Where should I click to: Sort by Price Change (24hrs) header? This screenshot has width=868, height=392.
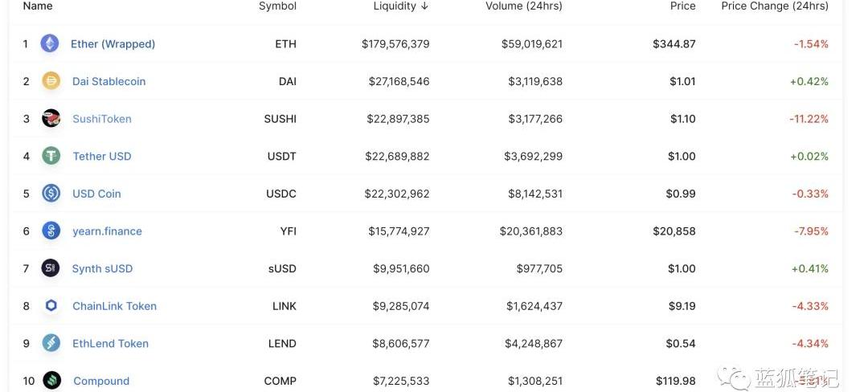click(775, 6)
